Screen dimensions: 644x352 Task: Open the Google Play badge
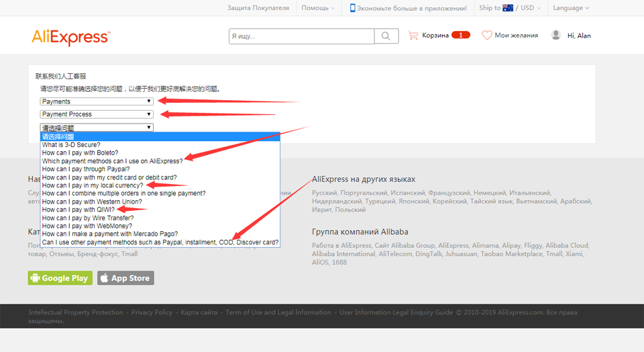pos(60,278)
